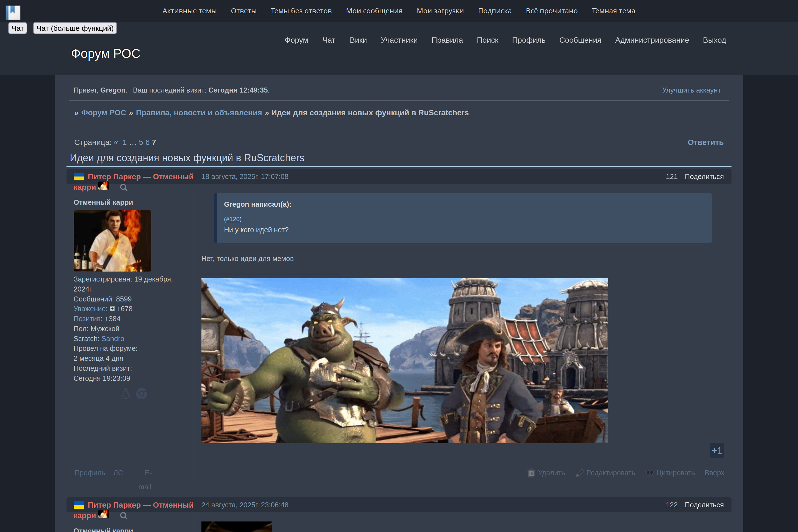Image resolution: width=798 pixels, height=532 pixels.
Task: Open the Активные темы menu item
Action: click(x=189, y=11)
